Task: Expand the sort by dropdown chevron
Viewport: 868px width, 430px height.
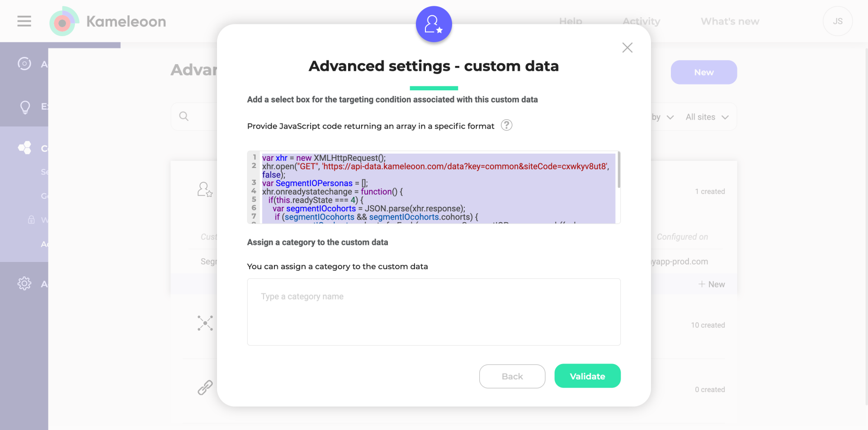Action: pyautogui.click(x=670, y=117)
